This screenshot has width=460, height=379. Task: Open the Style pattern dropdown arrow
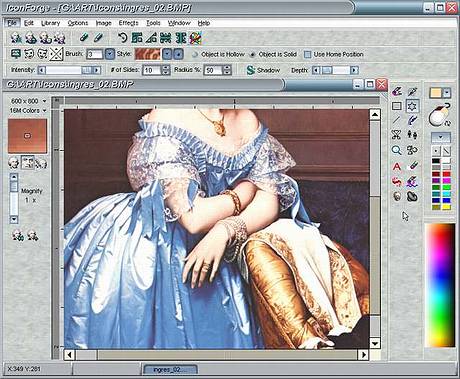[x=167, y=54]
